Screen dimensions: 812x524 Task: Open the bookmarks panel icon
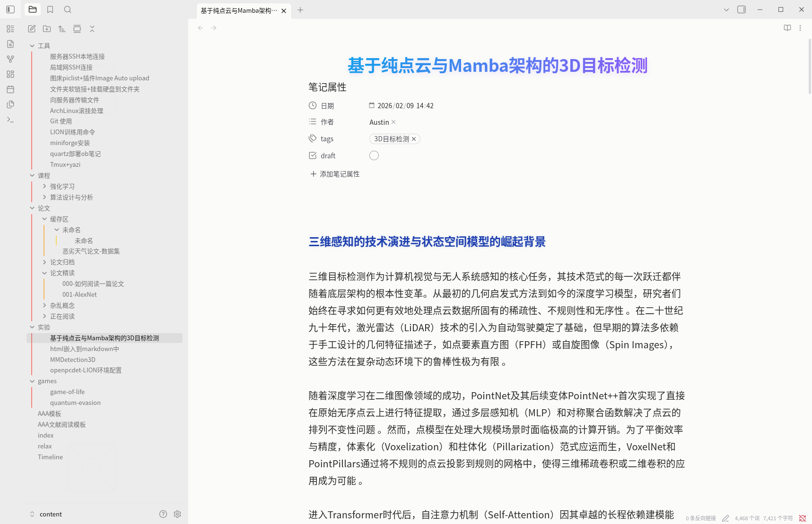pyautogui.click(x=50, y=9)
